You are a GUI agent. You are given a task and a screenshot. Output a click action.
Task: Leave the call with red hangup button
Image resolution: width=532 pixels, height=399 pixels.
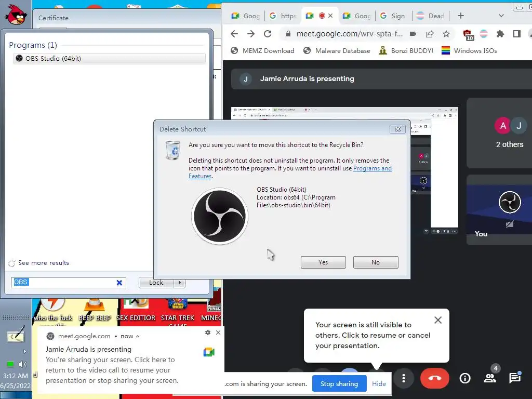click(x=435, y=378)
